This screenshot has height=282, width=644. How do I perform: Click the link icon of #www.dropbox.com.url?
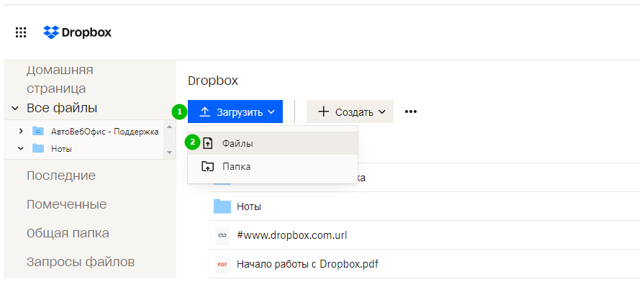tap(222, 236)
